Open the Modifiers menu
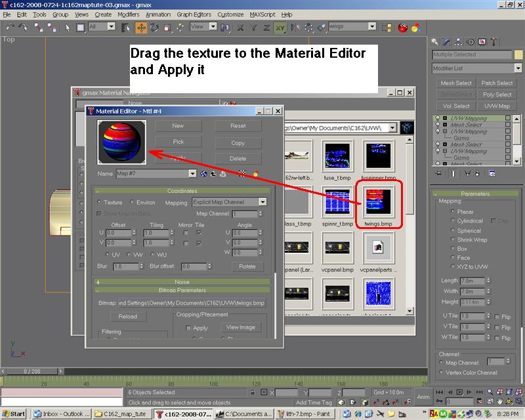The width and height of the screenshot is (525, 420). pos(128,14)
